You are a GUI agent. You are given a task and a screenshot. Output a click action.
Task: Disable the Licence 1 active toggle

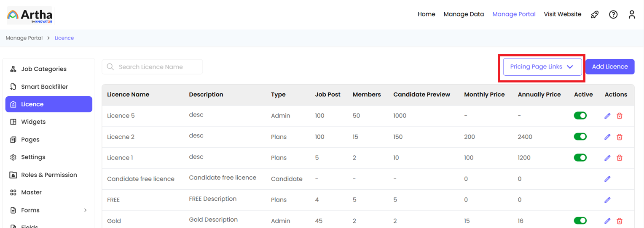[580, 158]
